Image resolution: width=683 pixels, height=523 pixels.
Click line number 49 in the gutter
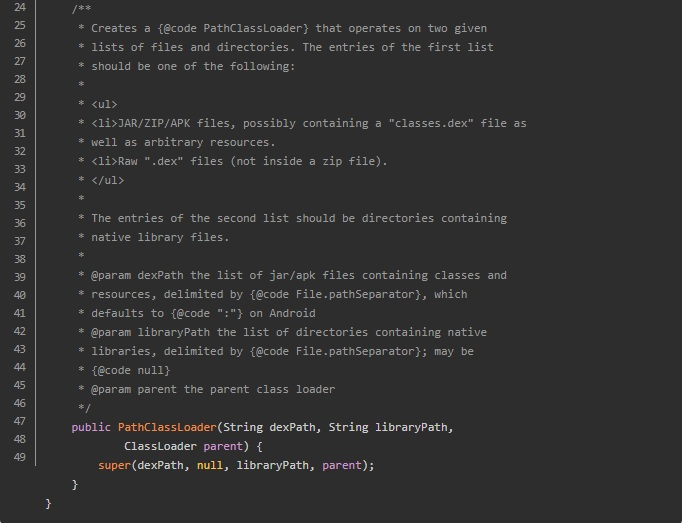pos(20,457)
